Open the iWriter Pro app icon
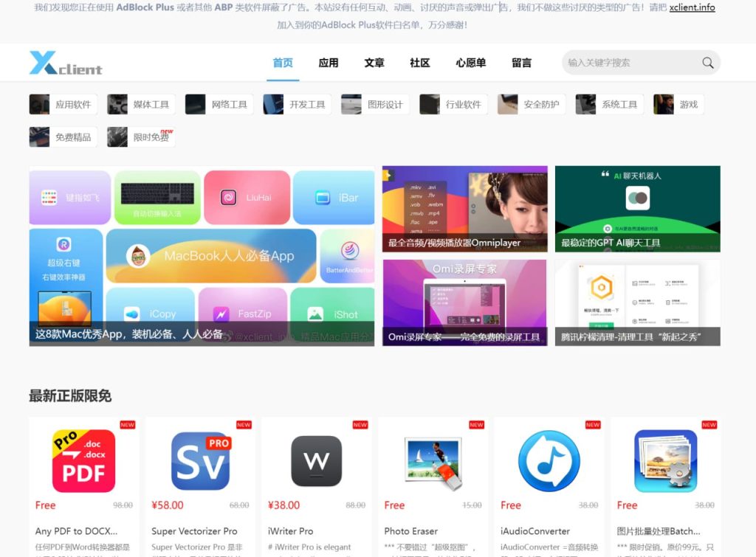The height and width of the screenshot is (557, 756). coord(317,461)
